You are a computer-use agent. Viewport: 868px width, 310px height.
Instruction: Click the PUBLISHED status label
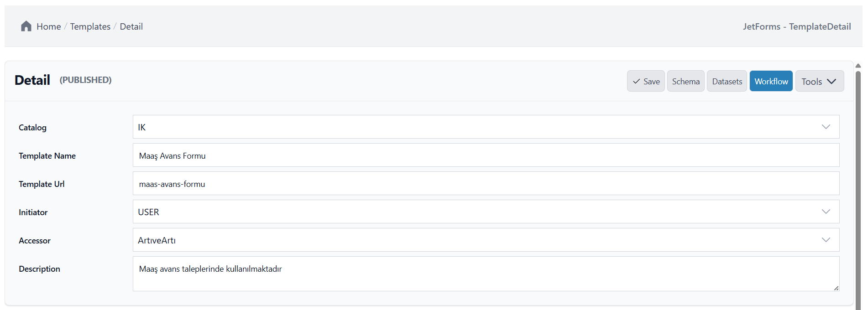[x=85, y=80]
